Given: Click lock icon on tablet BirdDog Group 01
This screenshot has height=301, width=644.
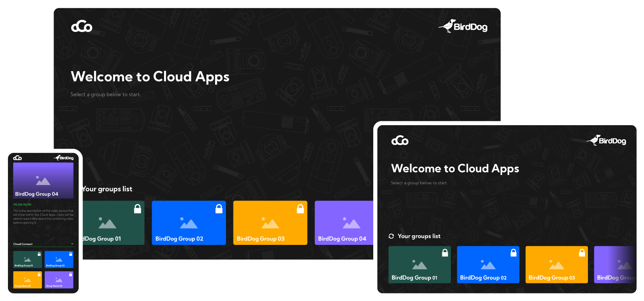Looking at the screenshot, I should click(445, 252).
